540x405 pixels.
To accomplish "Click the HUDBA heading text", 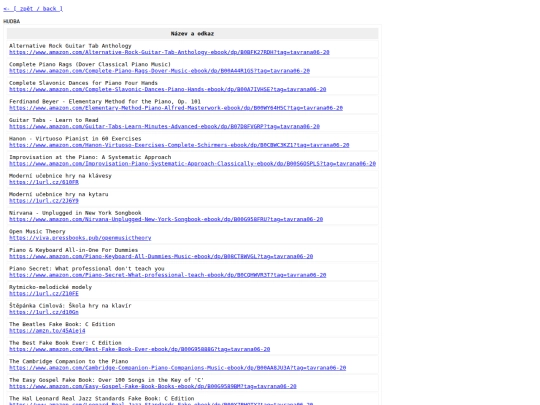I will point(12,21).
